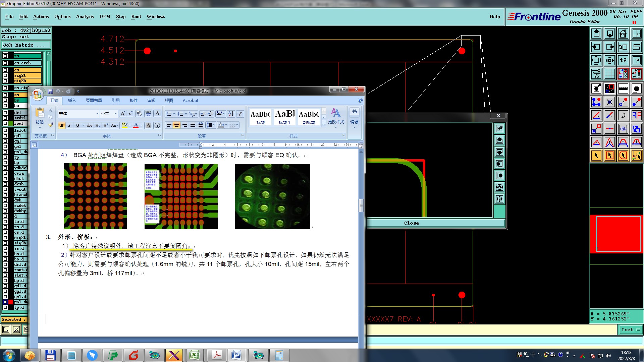Select the mirror F flip icon

point(636,115)
